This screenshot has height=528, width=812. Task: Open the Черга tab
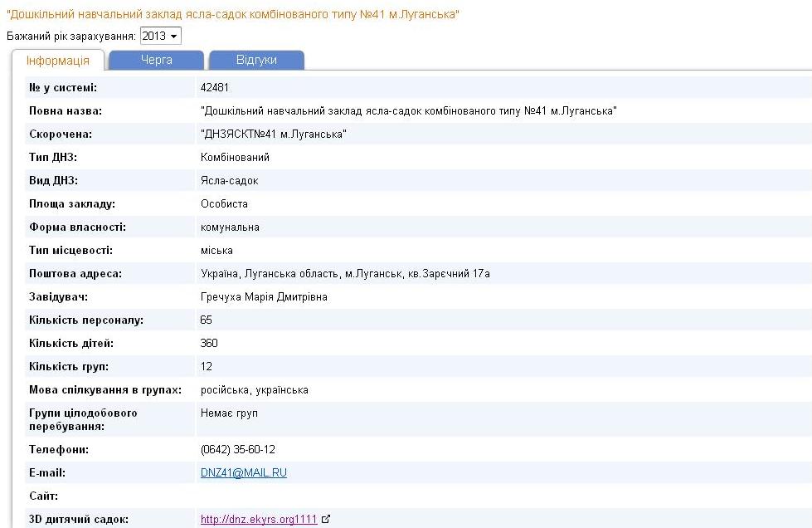[156, 61]
